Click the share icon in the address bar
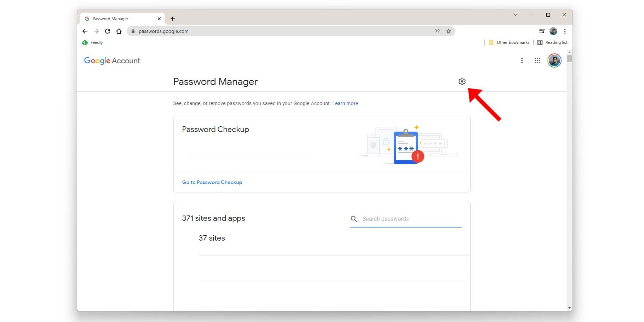Image resolution: width=644 pixels, height=322 pixels. [x=437, y=31]
